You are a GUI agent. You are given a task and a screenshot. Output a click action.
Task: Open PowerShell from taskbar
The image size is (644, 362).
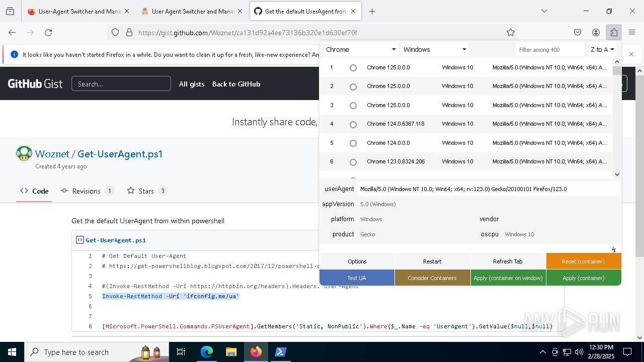click(281, 352)
